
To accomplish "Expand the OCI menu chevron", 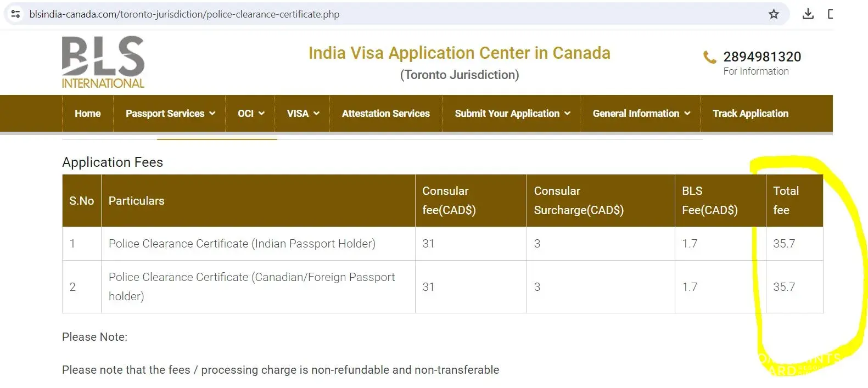I will click(x=261, y=114).
